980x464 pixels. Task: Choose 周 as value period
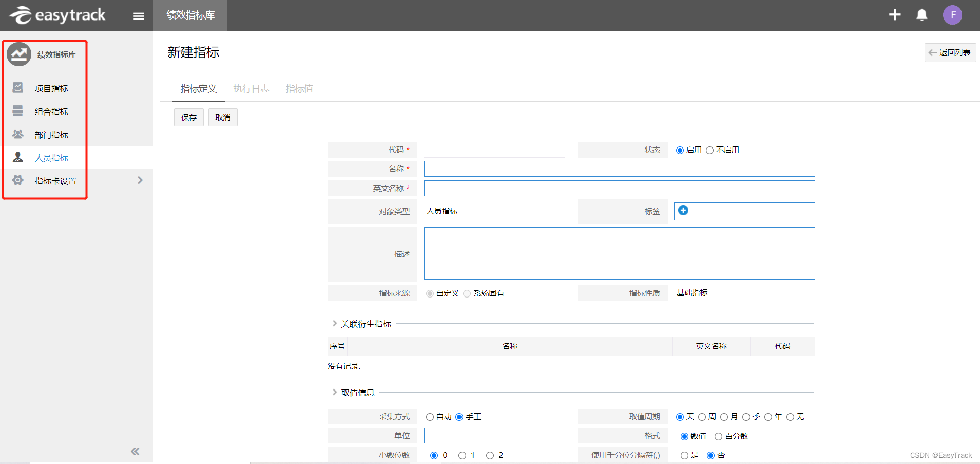coord(702,417)
